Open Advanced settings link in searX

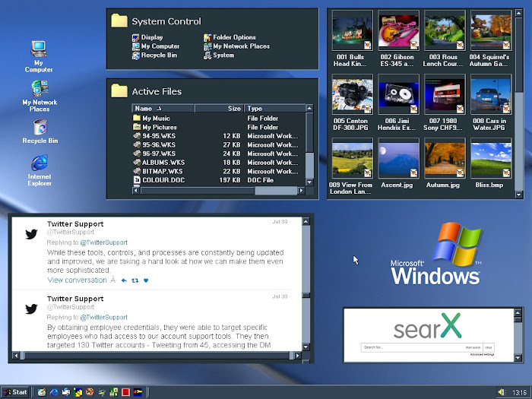pos(482,355)
